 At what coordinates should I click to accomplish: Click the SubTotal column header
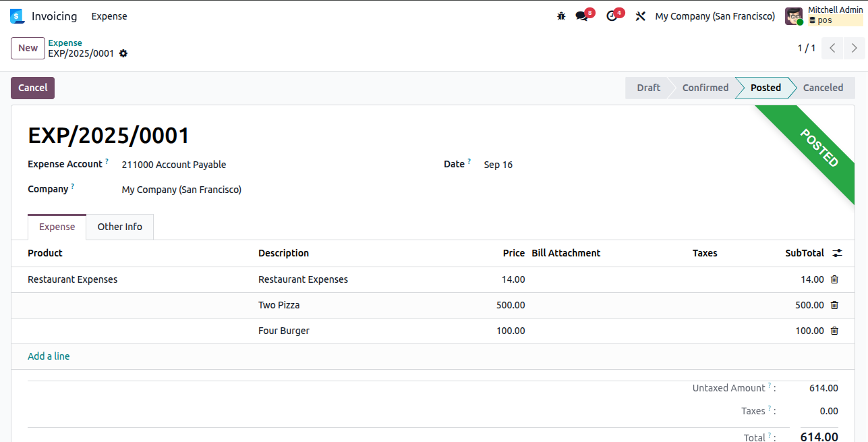pos(805,253)
